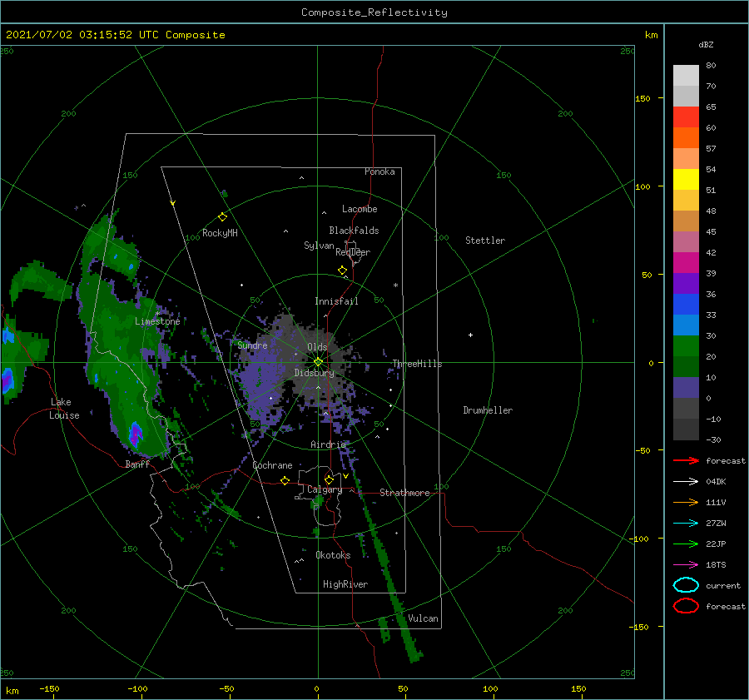This screenshot has width=749, height=700.
Task: Click the RedDeer city label
Action: pos(353,252)
